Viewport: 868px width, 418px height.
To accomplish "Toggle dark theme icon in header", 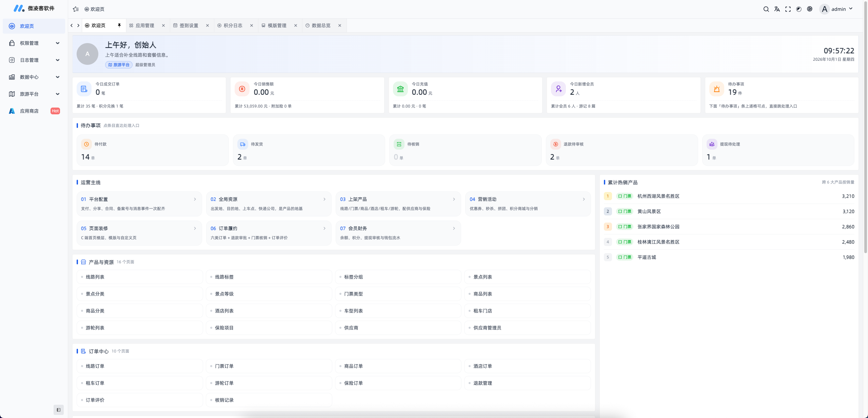I will coord(799,9).
